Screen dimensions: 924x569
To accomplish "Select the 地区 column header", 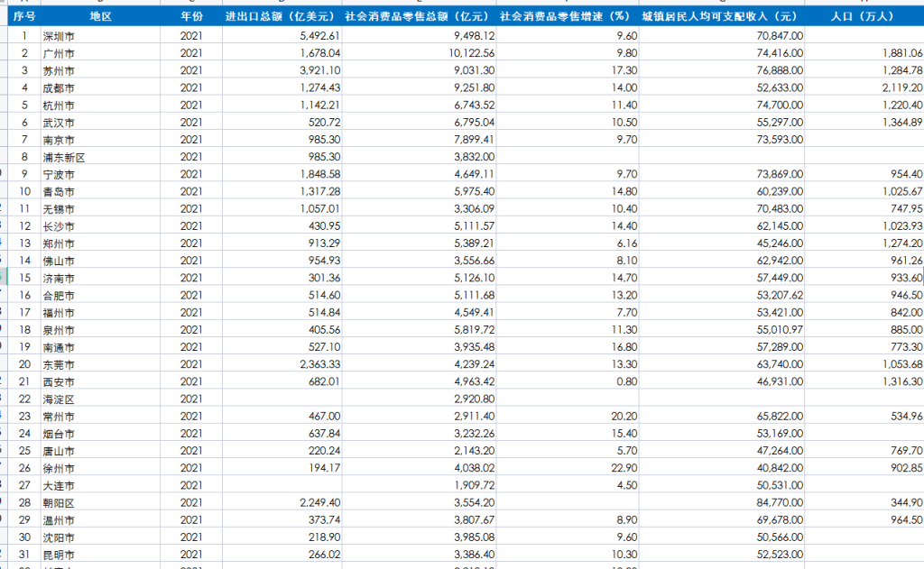I will 100,16.
